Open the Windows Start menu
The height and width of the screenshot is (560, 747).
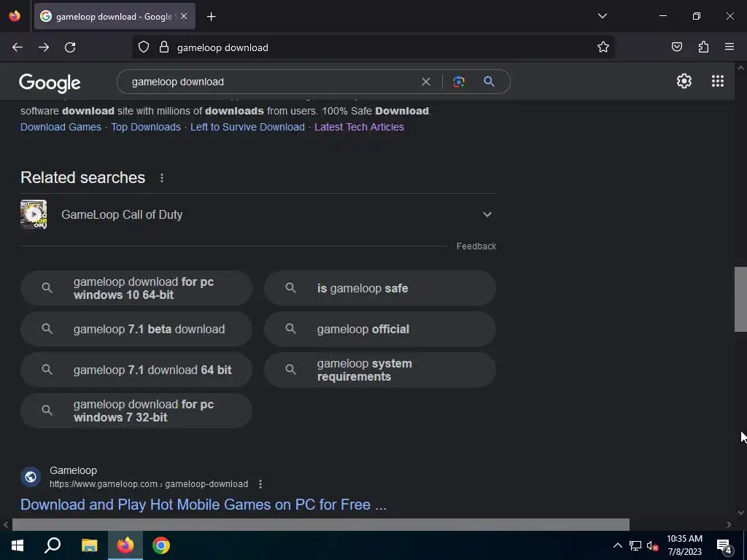coord(18,545)
